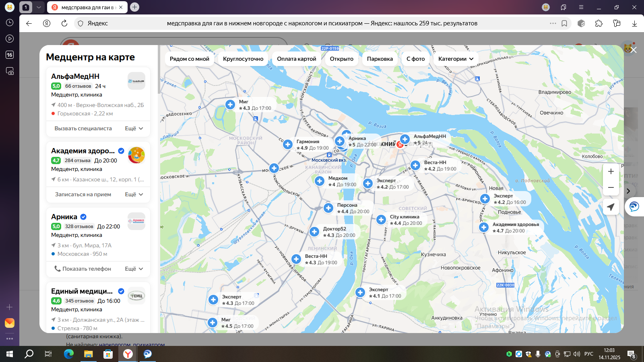Zoom in the map with plus button
Screen dimensions: 644x362
(x=611, y=171)
